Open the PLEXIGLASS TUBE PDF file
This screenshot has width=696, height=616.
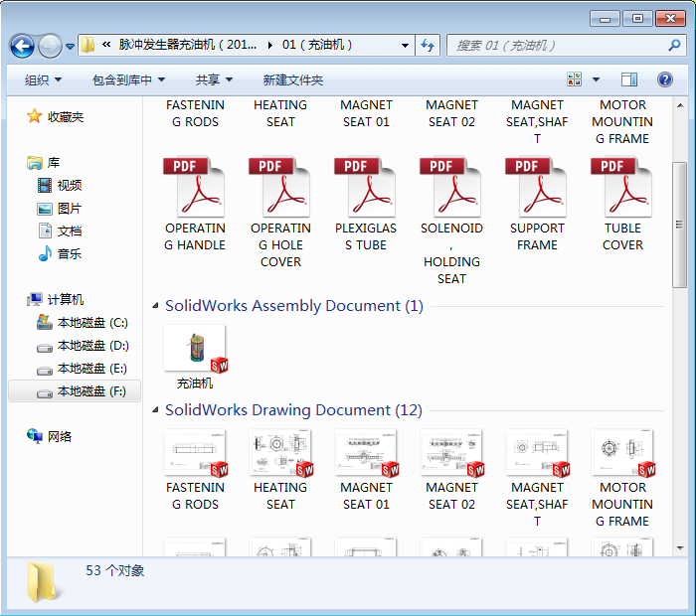click(x=366, y=189)
